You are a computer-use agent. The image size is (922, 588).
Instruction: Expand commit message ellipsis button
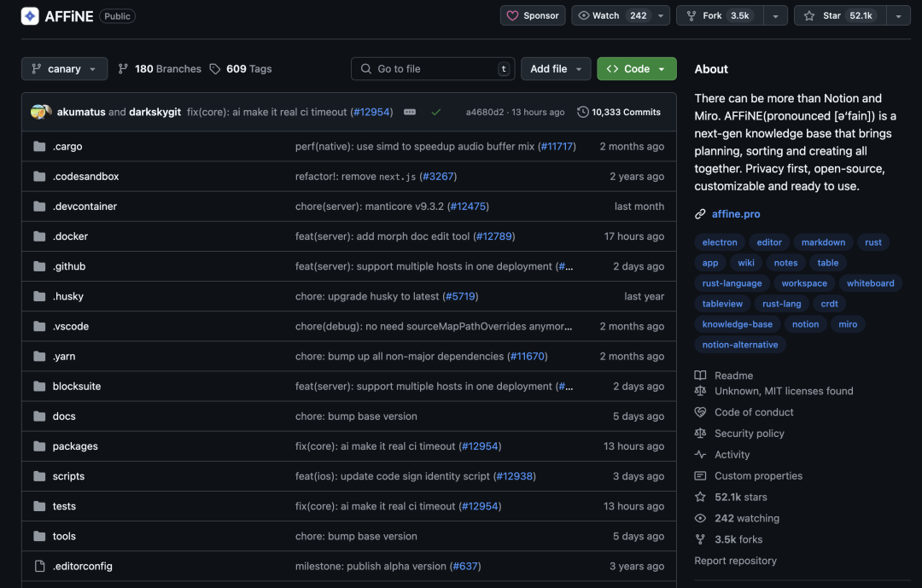(410, 112)
